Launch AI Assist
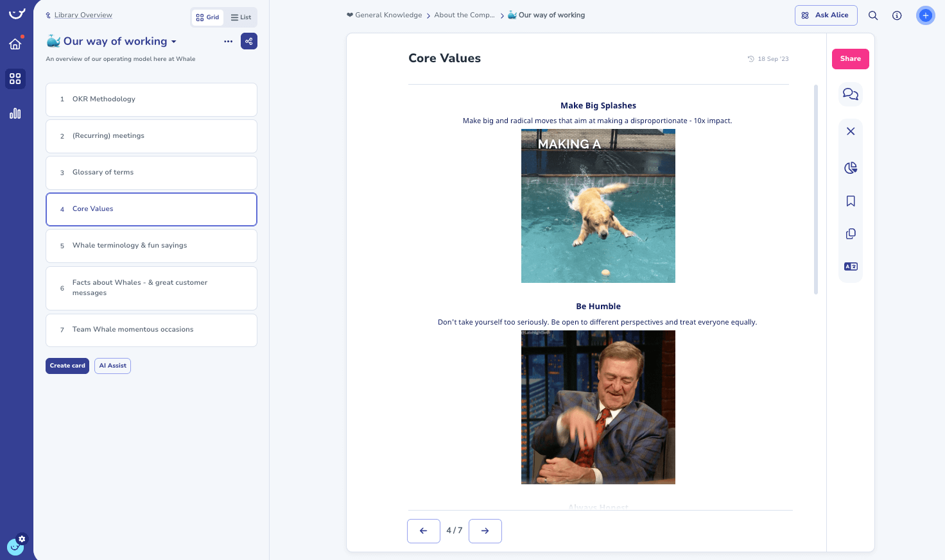945x560 pixels. click(112, 366)
